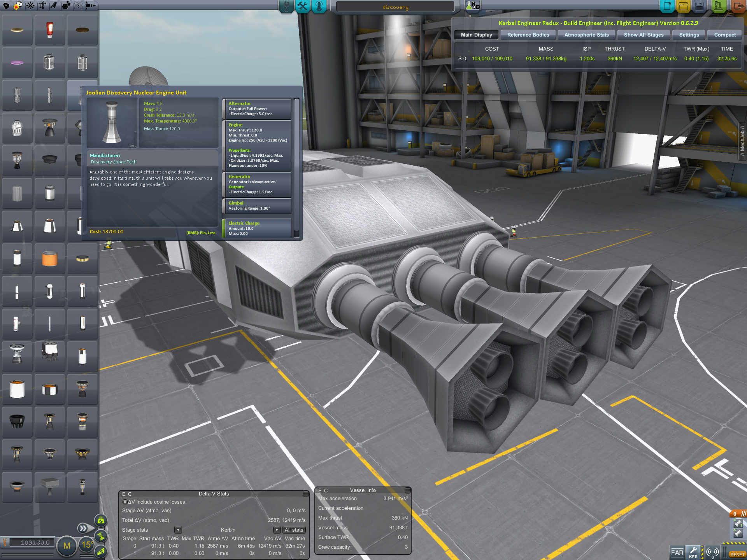The height and width of the screenshot is (560, 747).
Task: Toggle Show All Stages in Build Engineer
Action: (644, 35)
